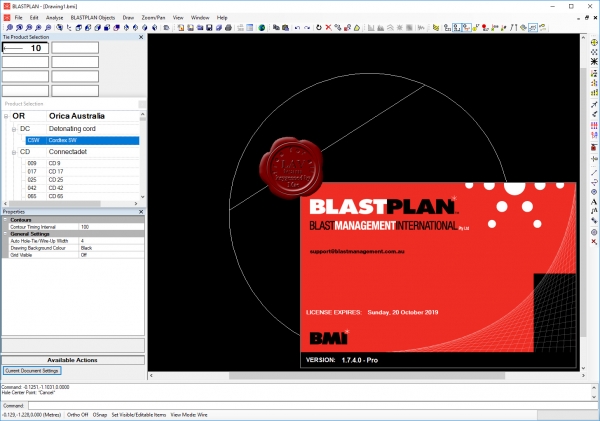Open the Edit menu

coord(34,18)
